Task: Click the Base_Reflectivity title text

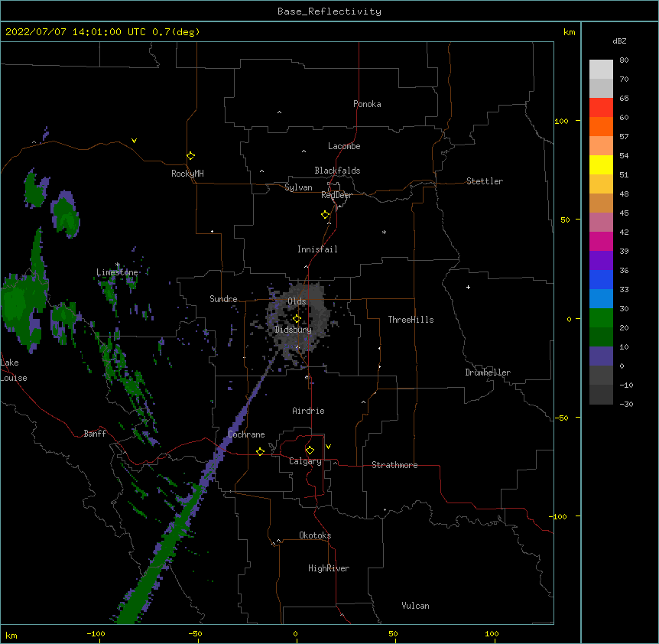Action: click(329, 11)
